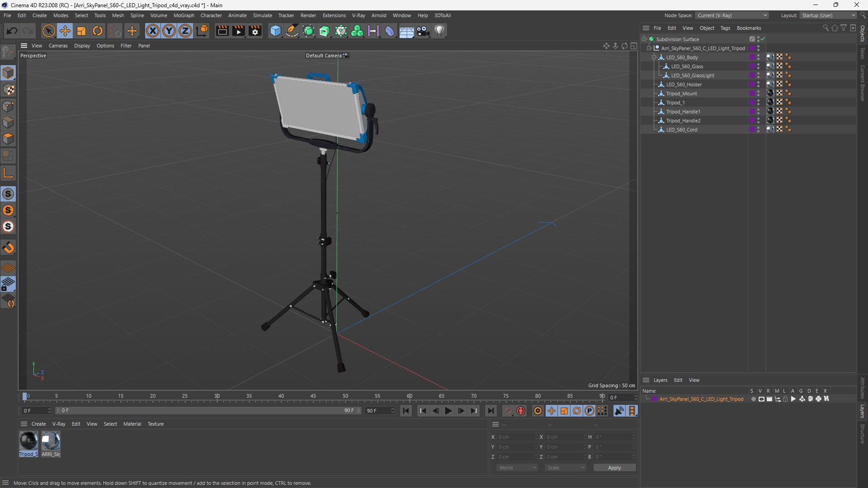868x488 pixels.
Task: Collapse Subdivision Surface tree node
Action: point(644,39)
